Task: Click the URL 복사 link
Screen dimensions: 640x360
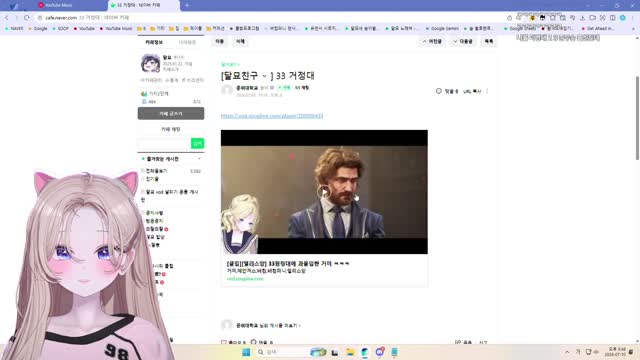Action: coord(472,91)
